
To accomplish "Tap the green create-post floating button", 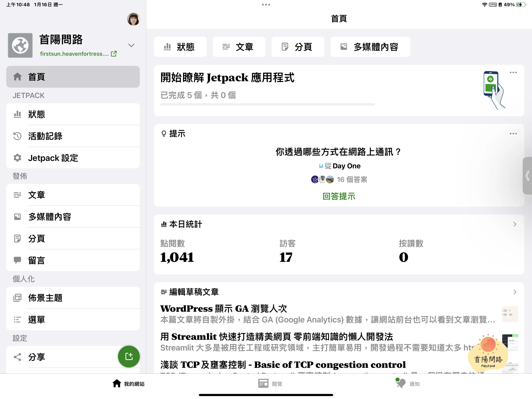I will pyautogui.click(x=129, y=356).
